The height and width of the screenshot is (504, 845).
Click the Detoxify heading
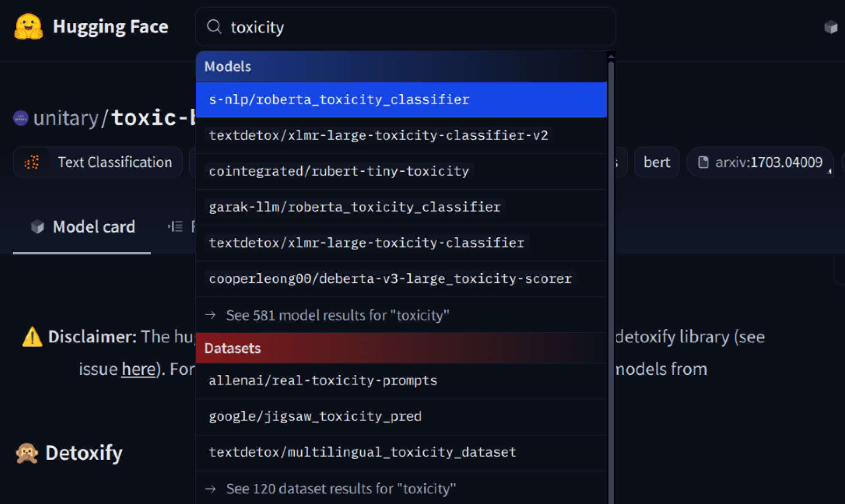coord(84,453)
